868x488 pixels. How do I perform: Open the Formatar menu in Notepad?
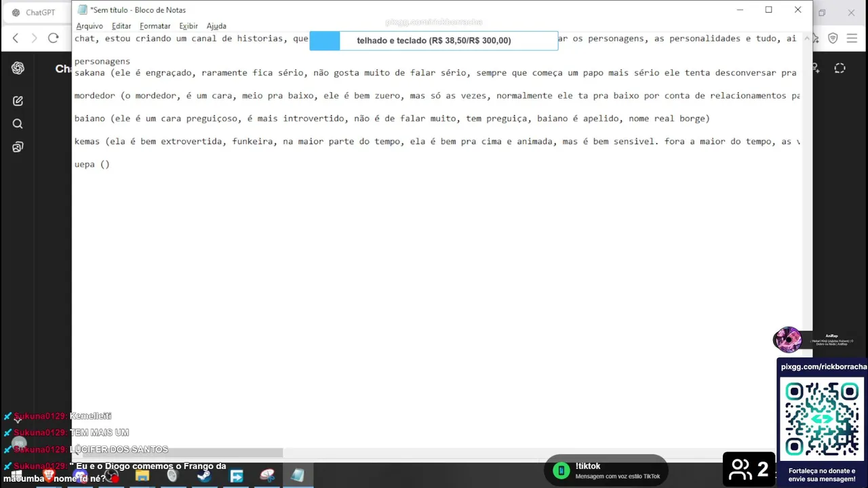[155, 26]
